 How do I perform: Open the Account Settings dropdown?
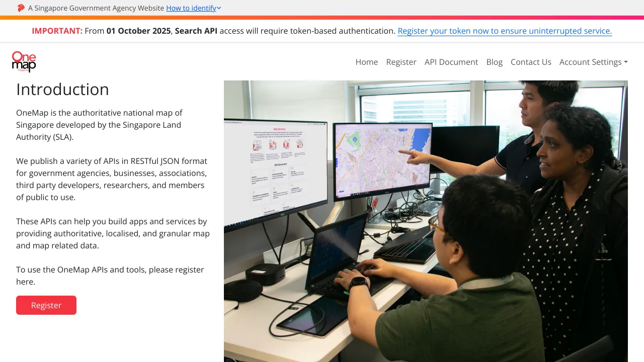tap(594, 62)
